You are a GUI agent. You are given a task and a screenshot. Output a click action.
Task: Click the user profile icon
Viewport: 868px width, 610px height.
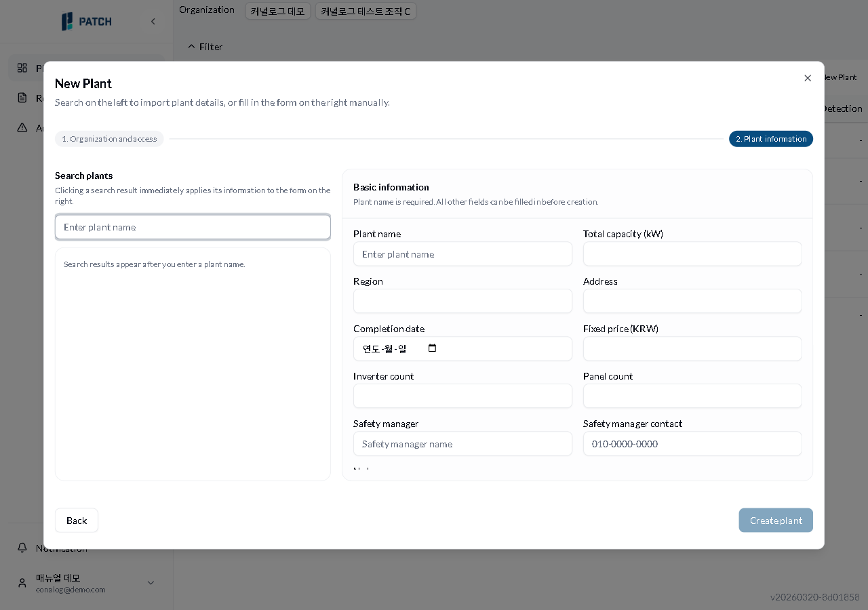[x=22, y=583]
